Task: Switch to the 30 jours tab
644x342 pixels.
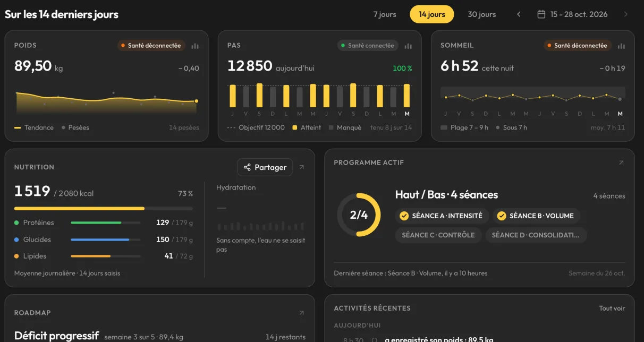Action: (x=482, y=14)
